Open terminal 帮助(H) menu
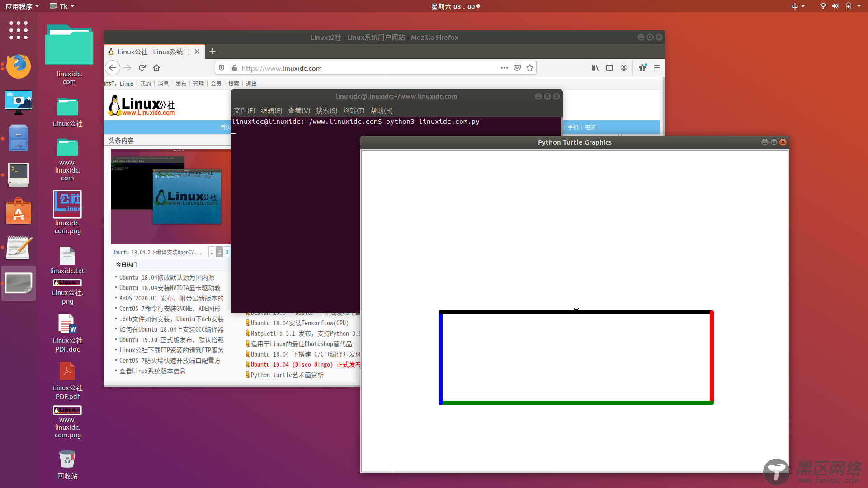This screenshot has width=868, height=488. coord(381,111)
